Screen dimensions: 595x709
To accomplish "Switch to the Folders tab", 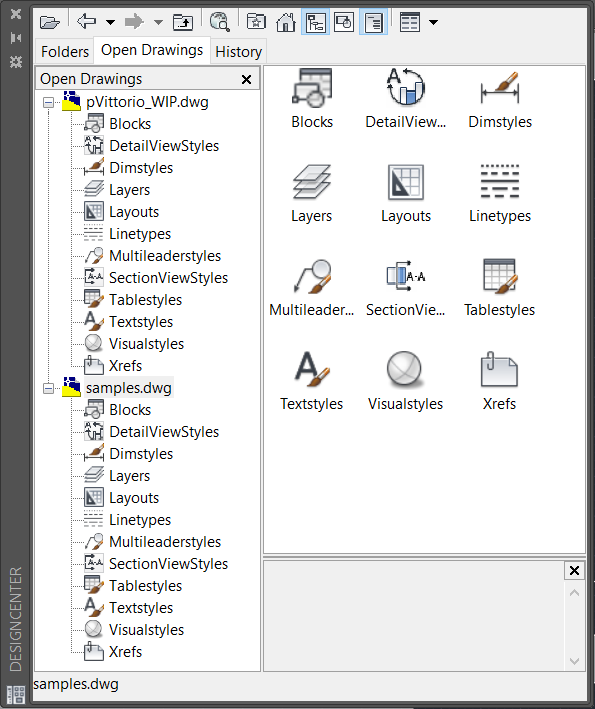I will (x=65, y=52).
